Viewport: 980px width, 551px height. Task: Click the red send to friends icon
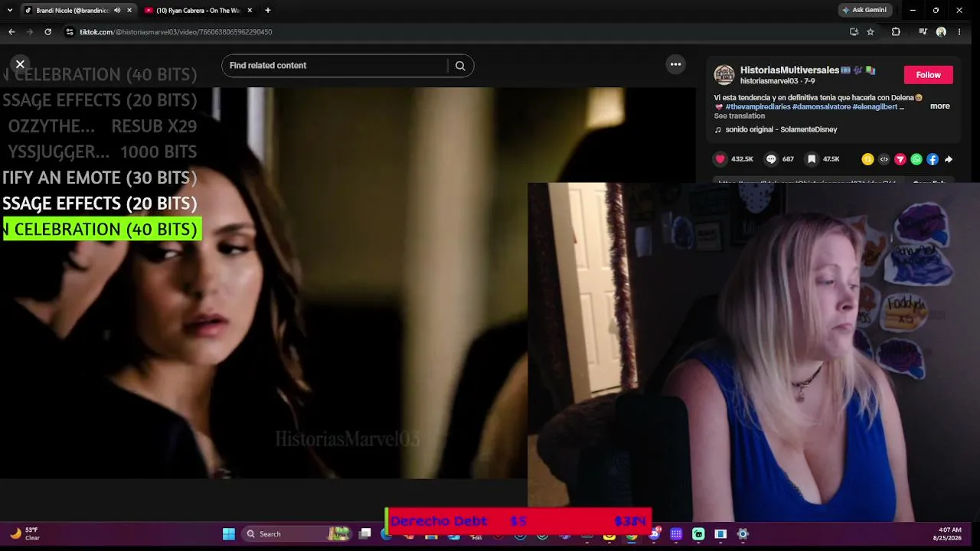click(x=900, y=159)
